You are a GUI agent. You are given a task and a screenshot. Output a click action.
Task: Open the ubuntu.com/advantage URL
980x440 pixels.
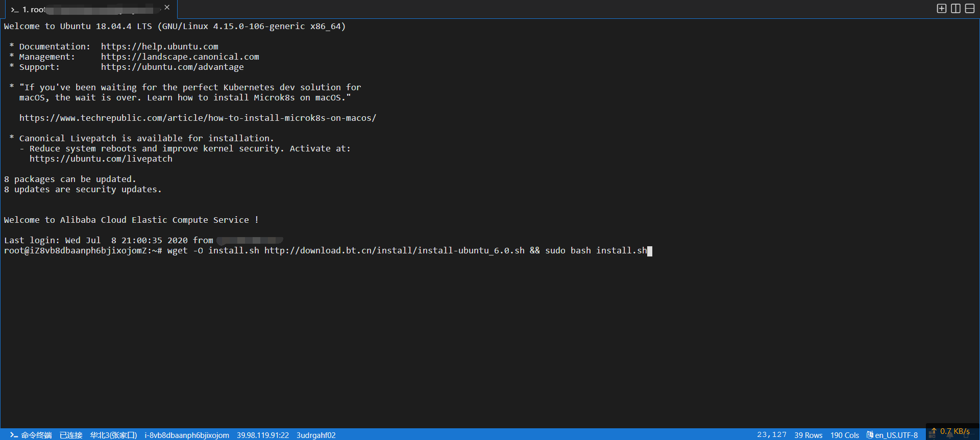coord(173,67)
